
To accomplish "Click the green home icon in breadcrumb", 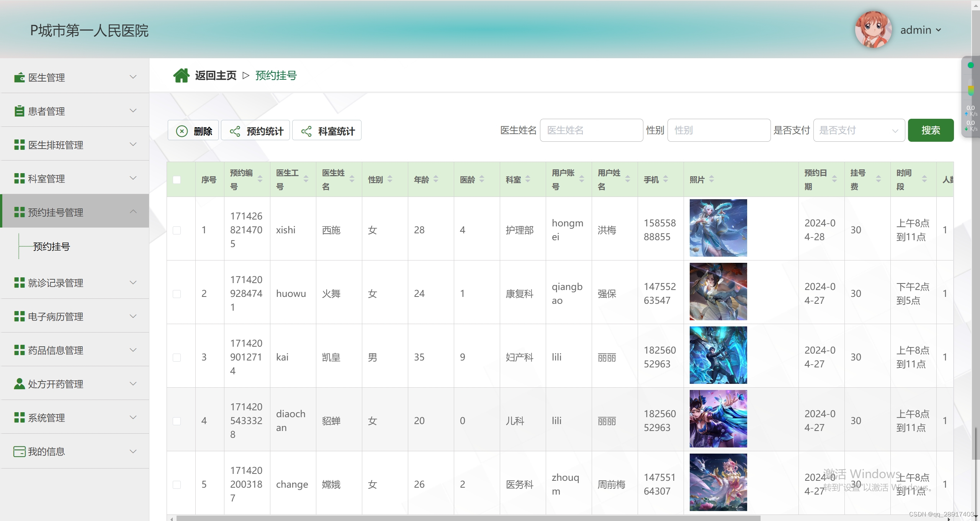I will 181,75.
